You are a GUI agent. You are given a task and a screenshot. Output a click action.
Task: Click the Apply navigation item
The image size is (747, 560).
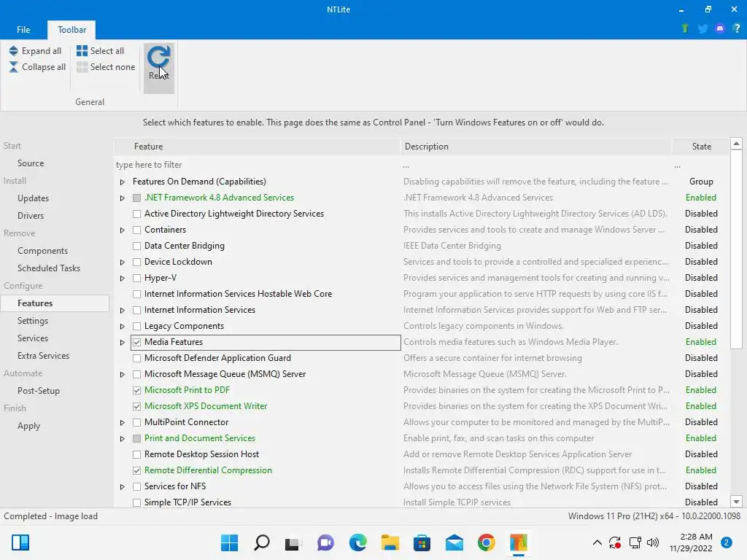28,426
